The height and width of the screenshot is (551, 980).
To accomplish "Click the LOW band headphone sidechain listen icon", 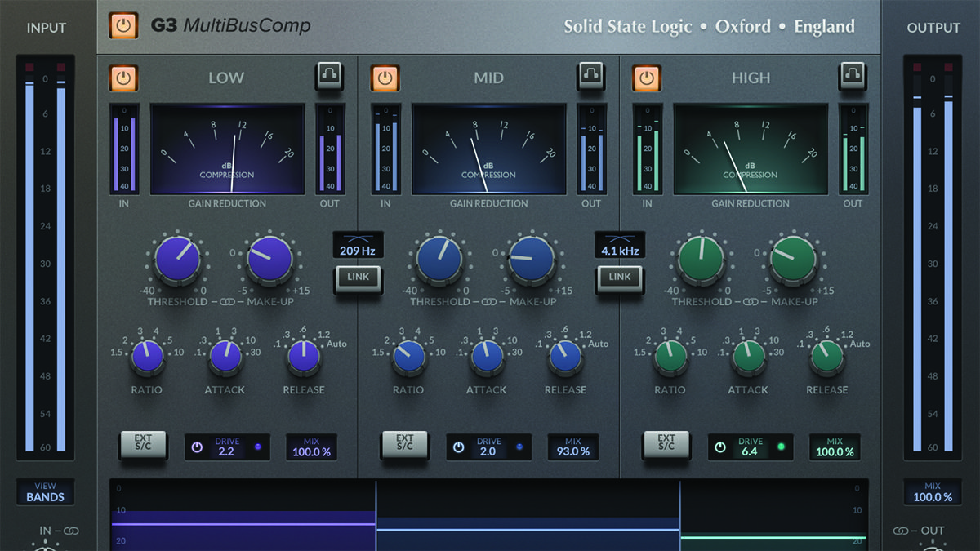I will [x=330, y=78].
